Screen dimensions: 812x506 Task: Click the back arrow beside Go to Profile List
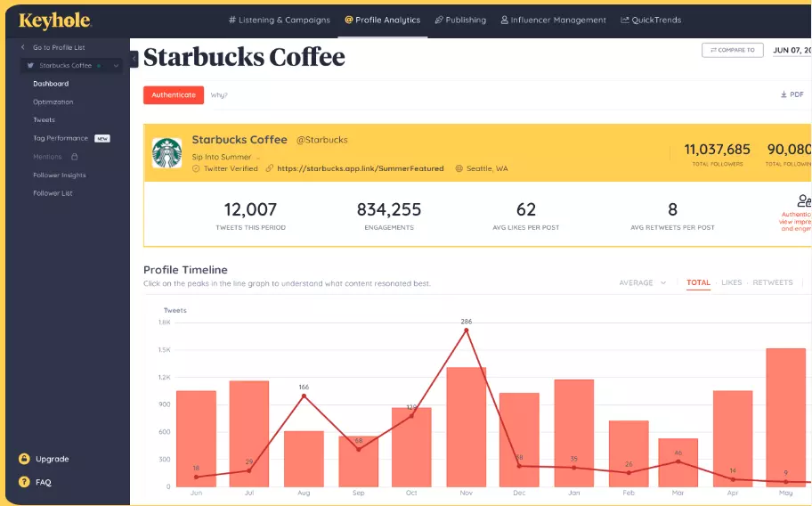23,47
